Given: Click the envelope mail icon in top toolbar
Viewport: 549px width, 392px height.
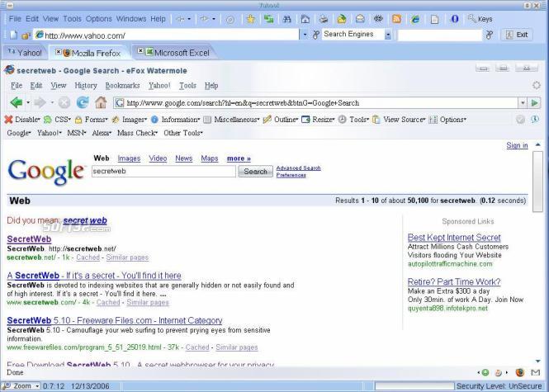Looking at the screenshot, I should pyautogui.click(x=360, y=19).
